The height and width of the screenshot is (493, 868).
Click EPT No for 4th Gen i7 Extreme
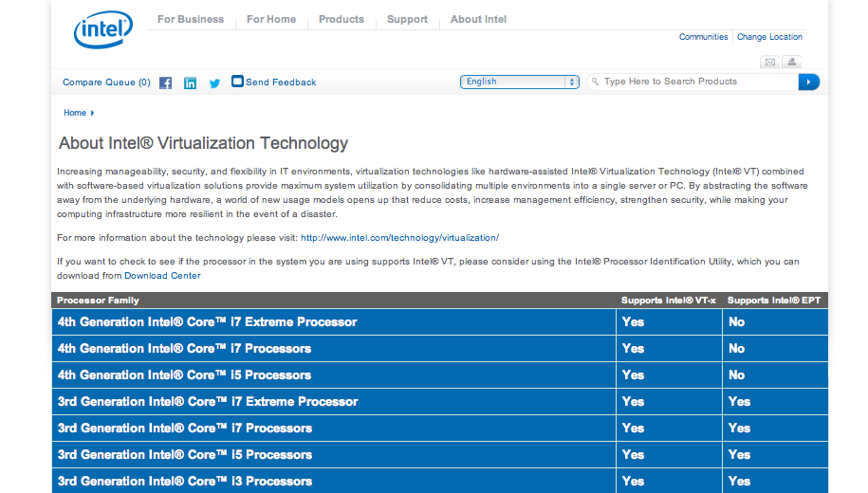pos(736,322)
